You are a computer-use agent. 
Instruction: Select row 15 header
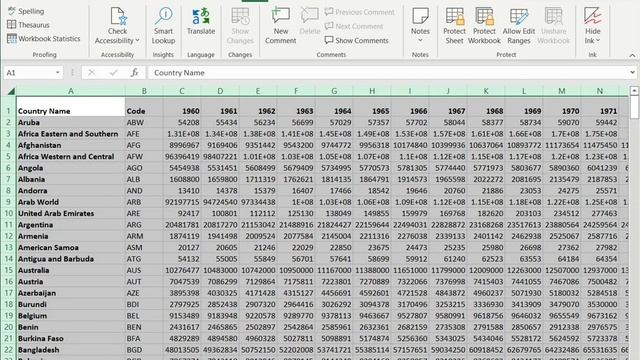(8, 270)
